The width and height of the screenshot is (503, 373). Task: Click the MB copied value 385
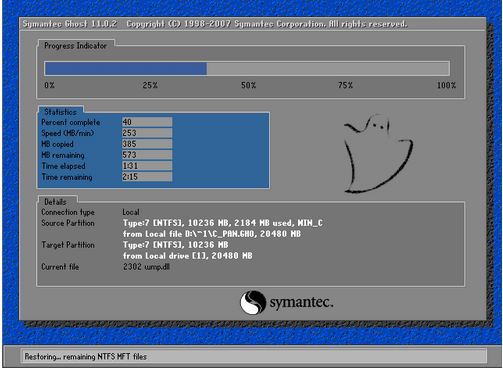pos(147,144)
